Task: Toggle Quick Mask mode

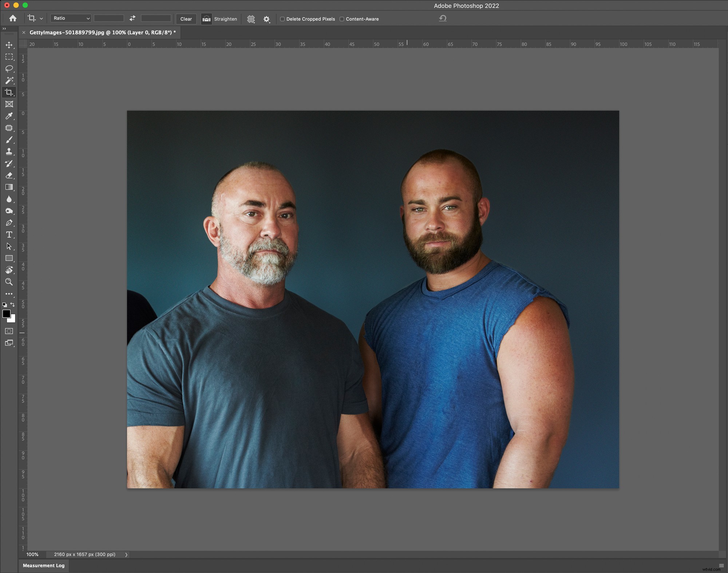Action: tap(8, 331)
